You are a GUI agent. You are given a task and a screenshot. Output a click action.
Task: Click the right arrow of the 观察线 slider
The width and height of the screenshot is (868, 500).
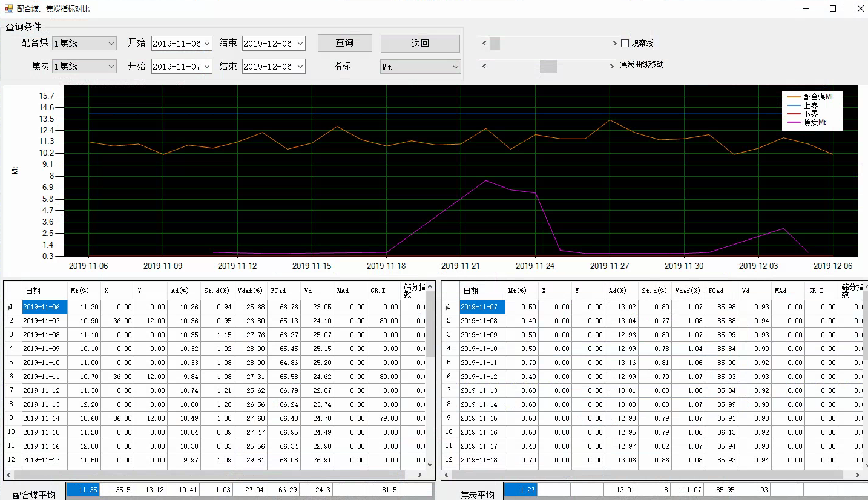coord(613,44)
